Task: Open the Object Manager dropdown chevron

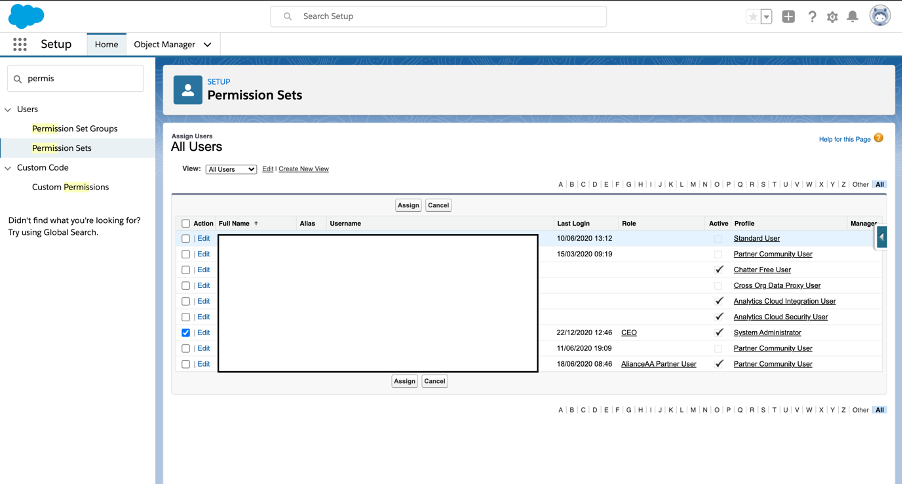Action: [x=207, y=45]
